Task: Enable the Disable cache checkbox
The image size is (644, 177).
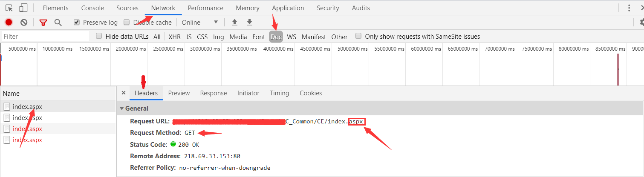Action: (x=127, y=23)
